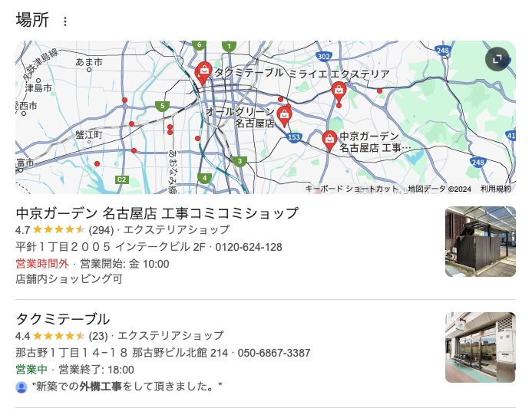Click the phone number 050-6867-3387
Screen dimensions: 532x418
[x=274, y=353]
